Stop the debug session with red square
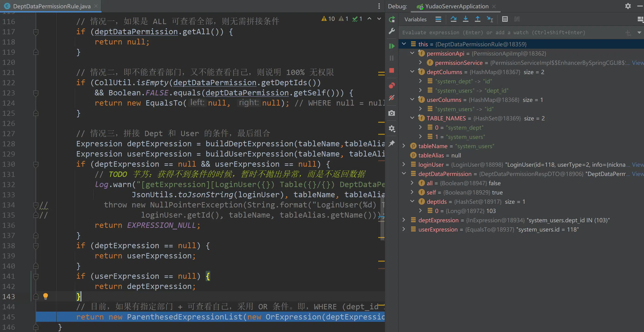Screen dimensions: 644x332 392,71
